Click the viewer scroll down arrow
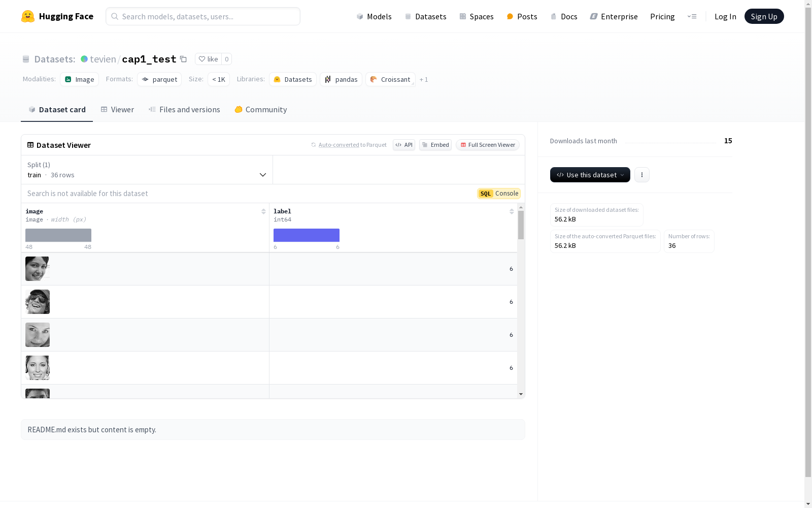The width and height of the screenshot is (812, 508). (521, 394)
